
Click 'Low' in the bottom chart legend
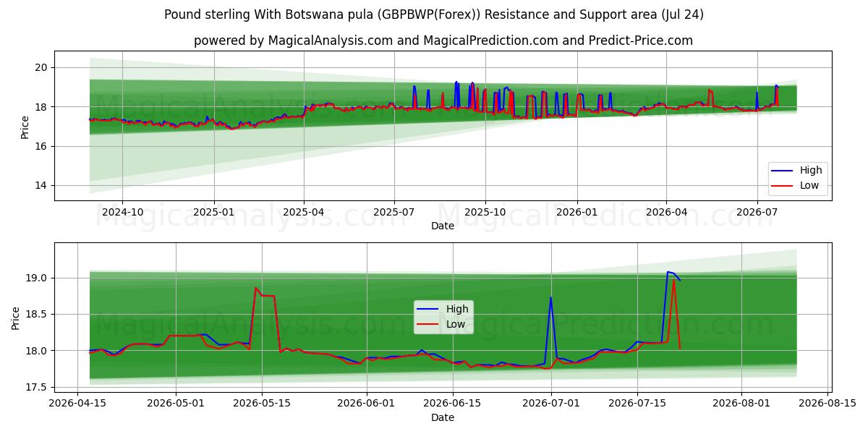455,324
